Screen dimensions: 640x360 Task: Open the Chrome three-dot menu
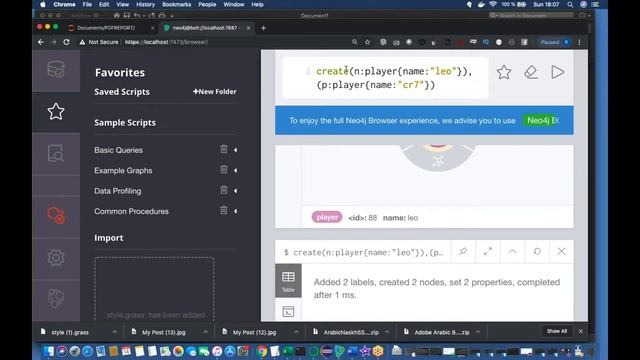coord(579,42)
